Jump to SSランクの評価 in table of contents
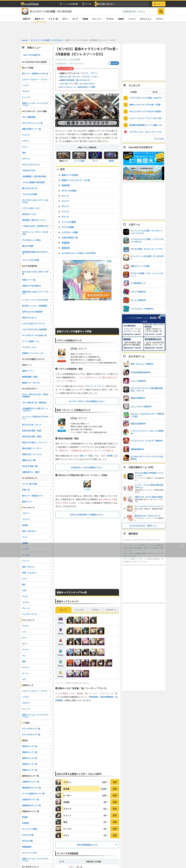This screenshot has height=868, width=186. [69, 191]
